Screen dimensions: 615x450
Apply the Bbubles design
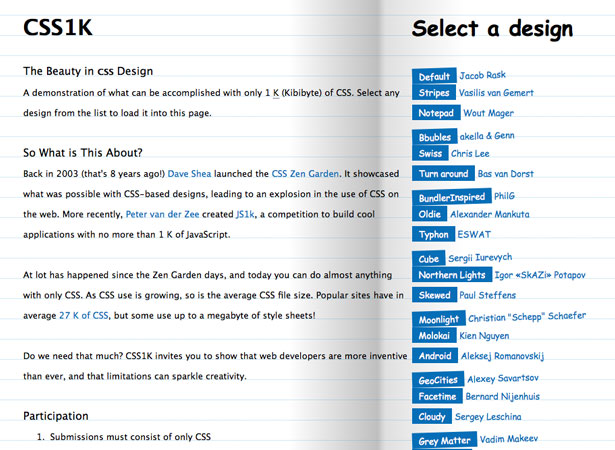click(x=434, y=137)
